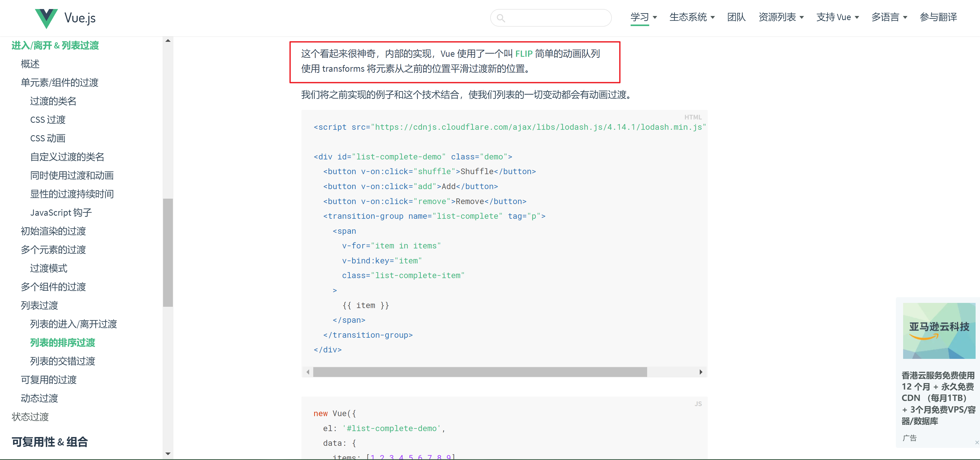Click the sidebar scroll down arrow
This screenshot has width=980, height=460.
point(168,454)
